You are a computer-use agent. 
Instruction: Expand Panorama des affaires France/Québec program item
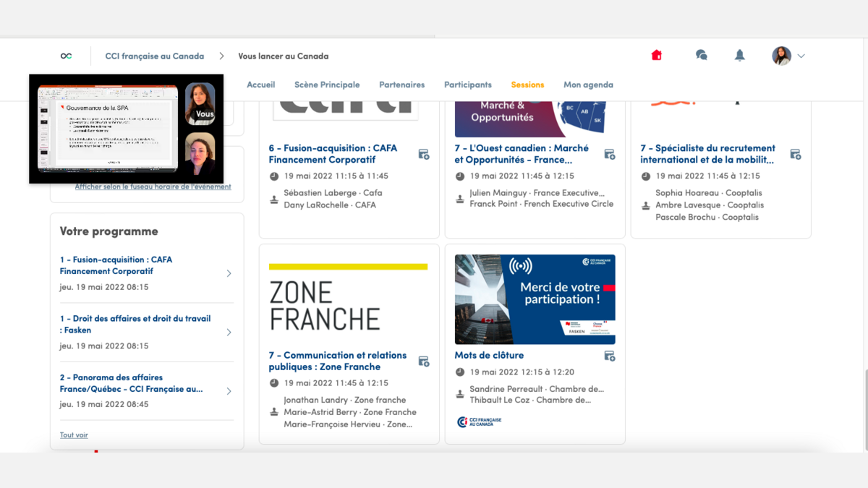tap(229, 391)
